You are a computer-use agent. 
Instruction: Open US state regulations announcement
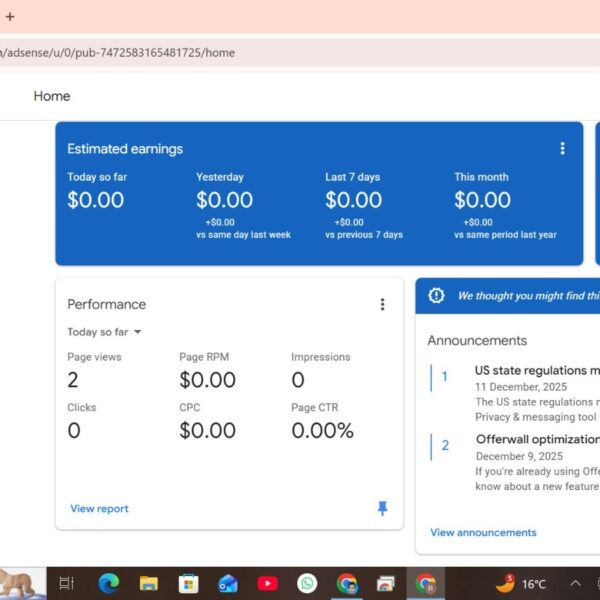click(x=536, y=370)
